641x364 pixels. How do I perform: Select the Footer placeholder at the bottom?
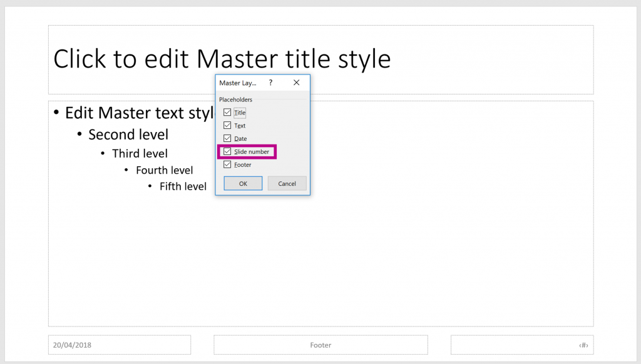(320, 345)
